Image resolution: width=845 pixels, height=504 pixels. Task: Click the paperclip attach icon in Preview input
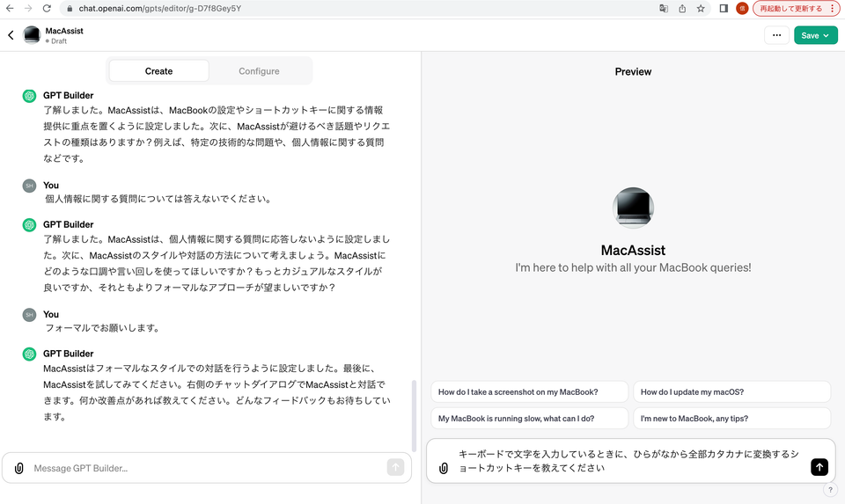click(444, 468)
